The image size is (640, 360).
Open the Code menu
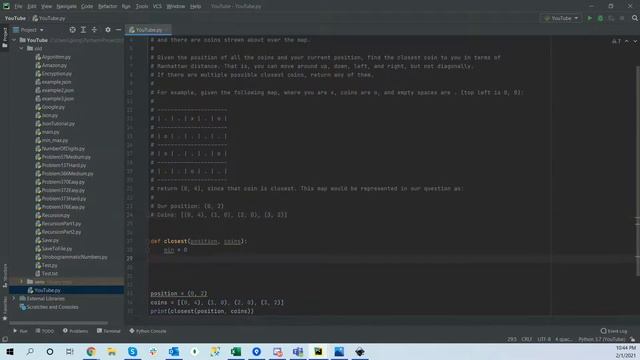[x=87, y=6]
